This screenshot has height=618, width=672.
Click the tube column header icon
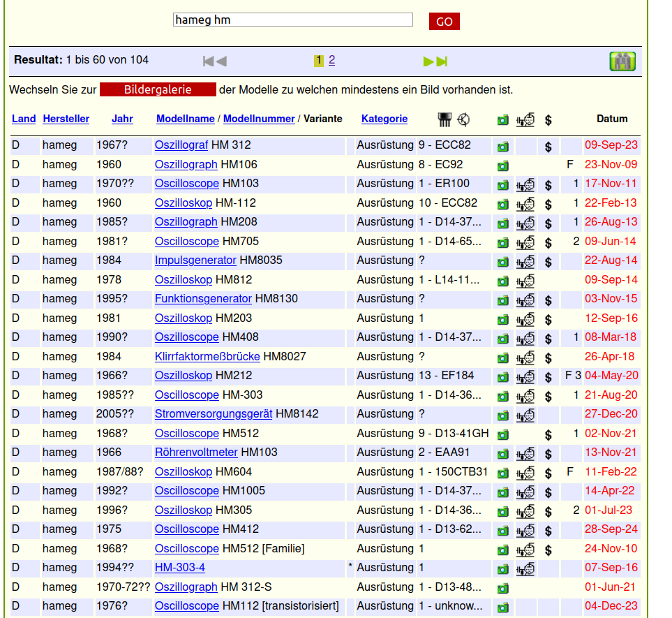pos(445,119)
